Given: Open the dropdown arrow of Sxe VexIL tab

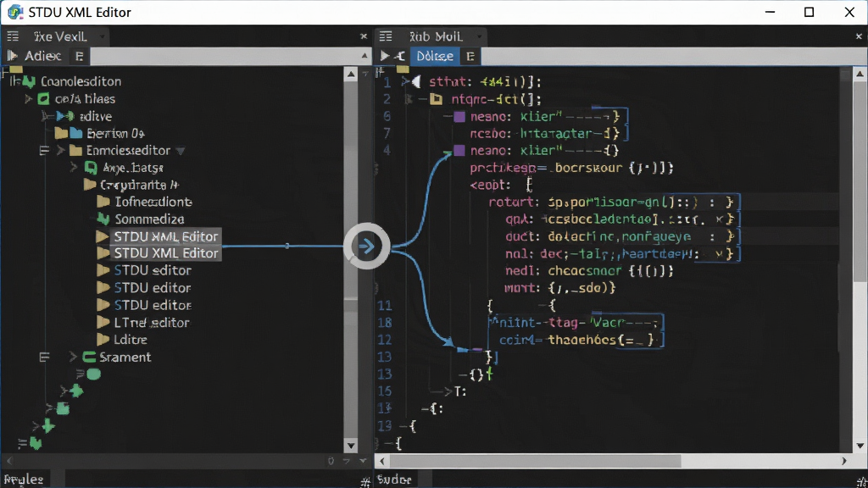Looking at the screenshot, I should pyautogui.click(x=102, y=37).
